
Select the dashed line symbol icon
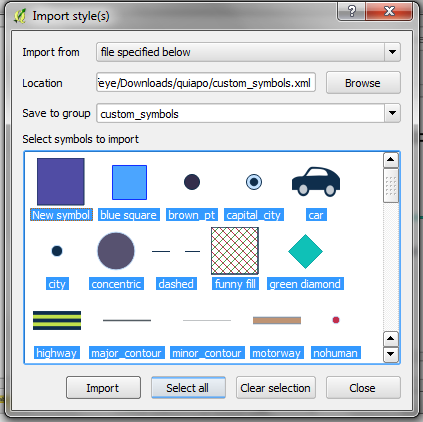[176, 251]
